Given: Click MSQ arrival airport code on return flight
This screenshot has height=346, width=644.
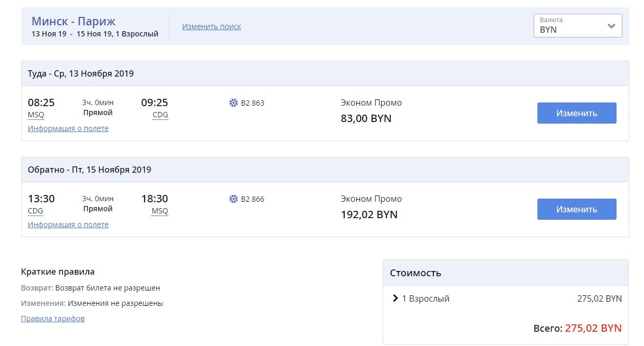Looking at the screenshot, I should click(x=160, y=211).
